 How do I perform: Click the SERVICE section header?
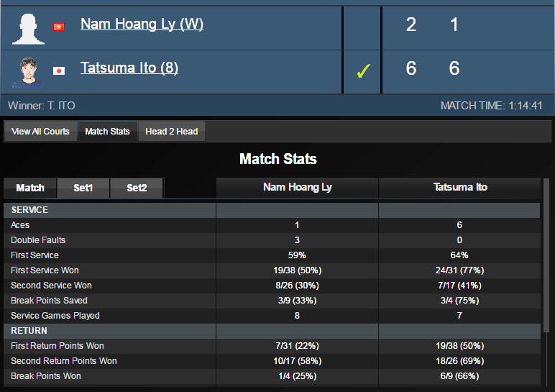pos(29,210)
